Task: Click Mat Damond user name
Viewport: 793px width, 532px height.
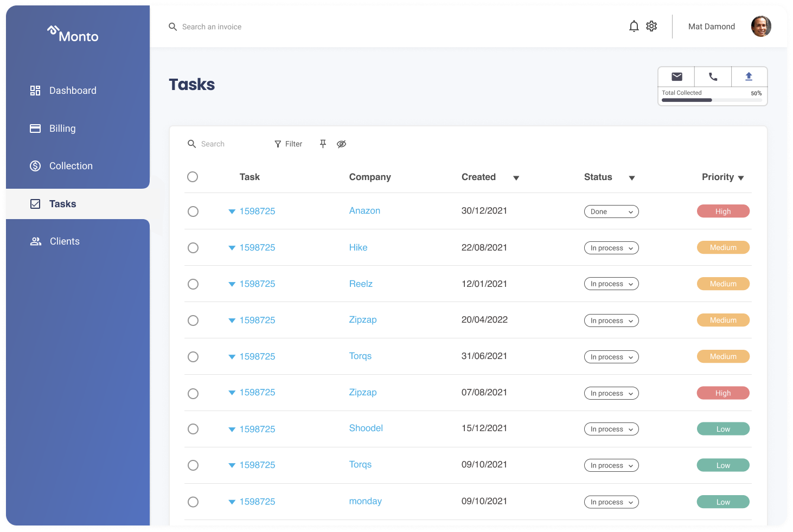Action: click(711, 27)
